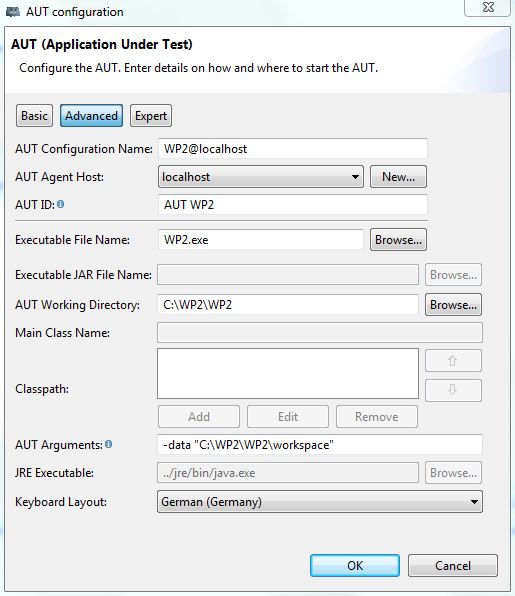Click the classpath move up arrow

(453, 360)
